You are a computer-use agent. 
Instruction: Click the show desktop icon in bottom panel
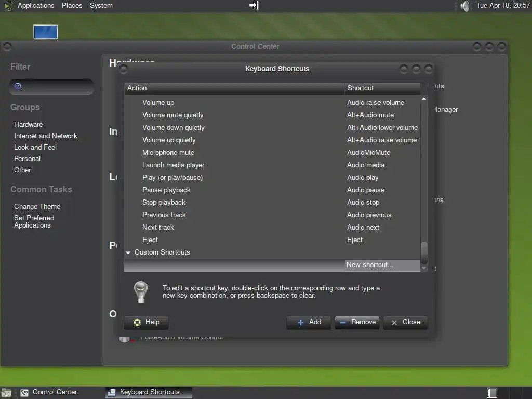pyautogui.click(x=6, y=393)
